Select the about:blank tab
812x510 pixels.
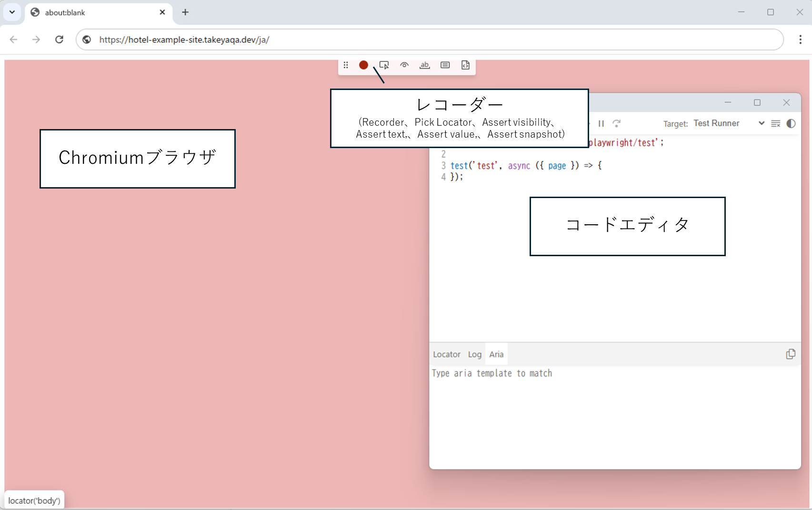[98, 13]
